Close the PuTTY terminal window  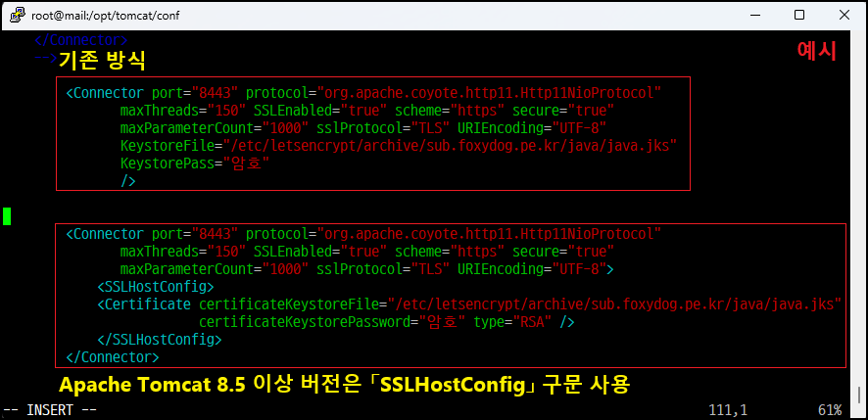pos(844,15)
